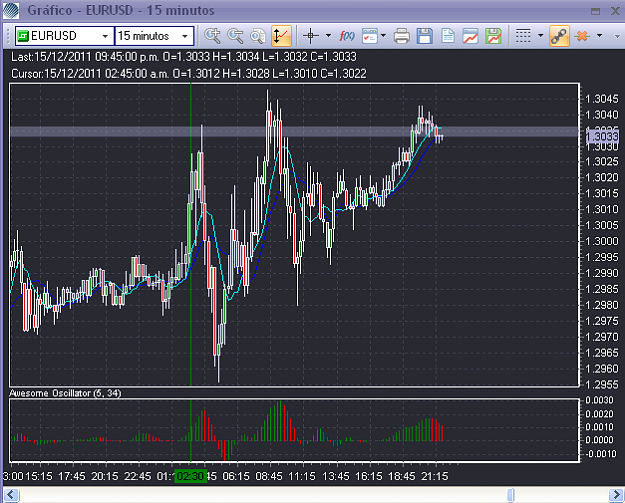Click the 1.2955 price axis label

click(601, 385)
